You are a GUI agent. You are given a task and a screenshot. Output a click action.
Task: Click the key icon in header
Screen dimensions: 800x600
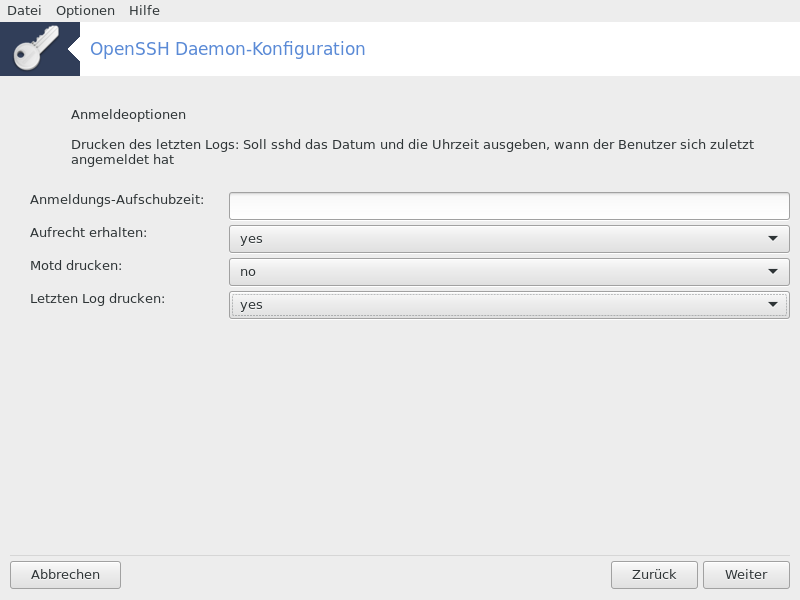pyautogui.click(x=36, y=48)
